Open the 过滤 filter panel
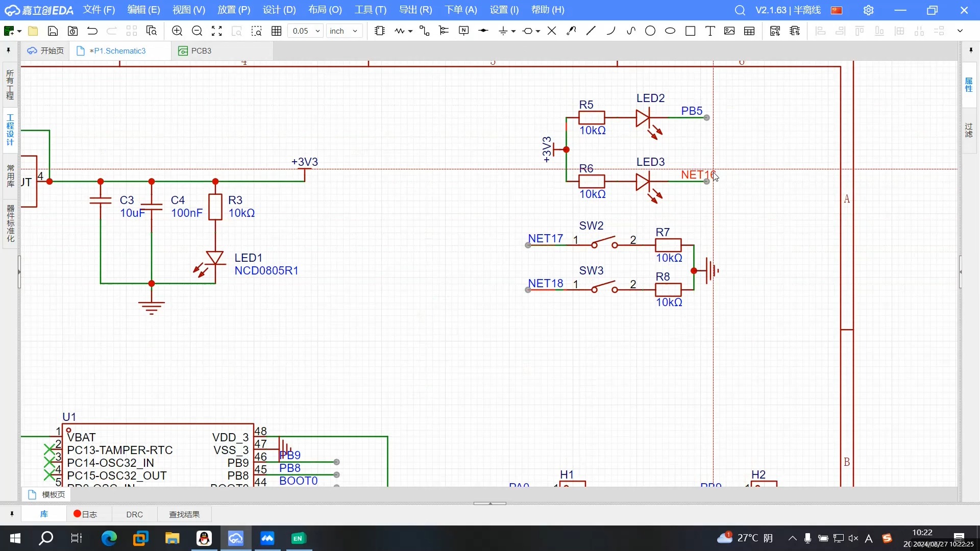980x551 pixels. coord(969,130)
